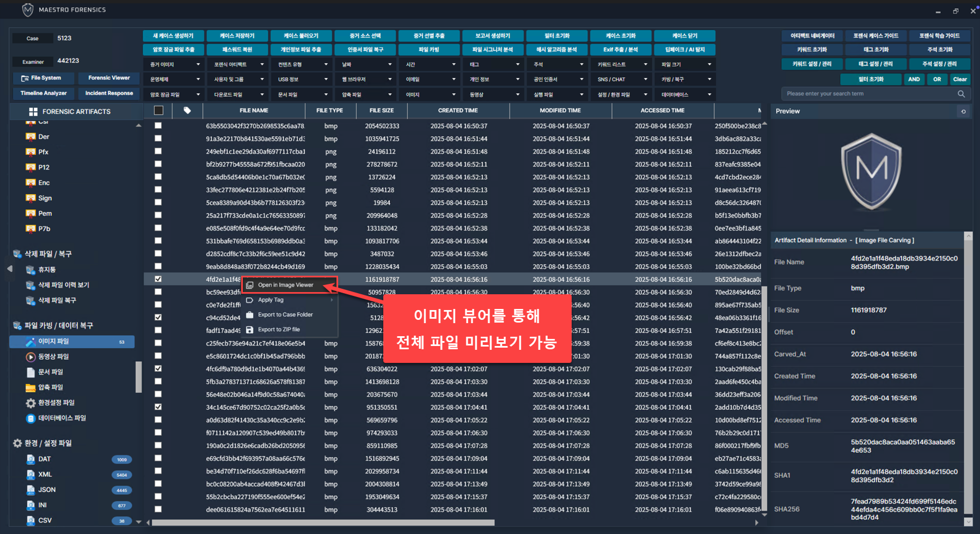Screen dimensions: 980x534
Task: Collapse left sidebar with the arrow handle
Action: click(9, 269)
